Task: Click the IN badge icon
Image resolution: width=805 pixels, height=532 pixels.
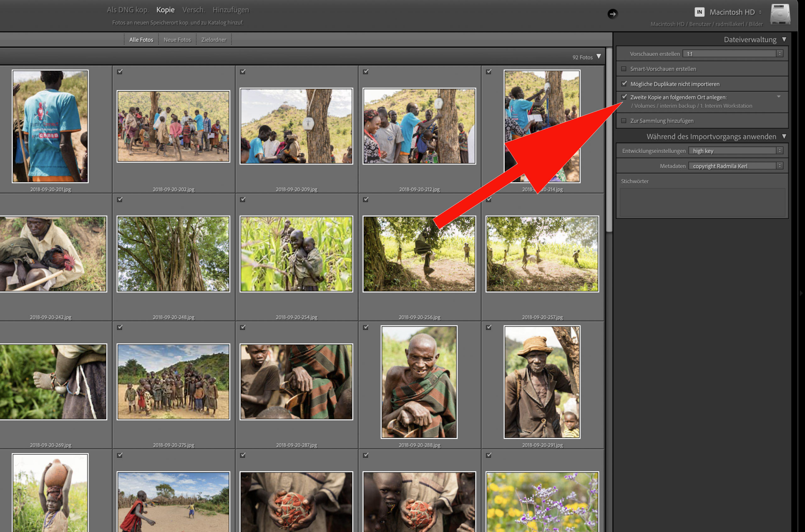Action: 699,12
